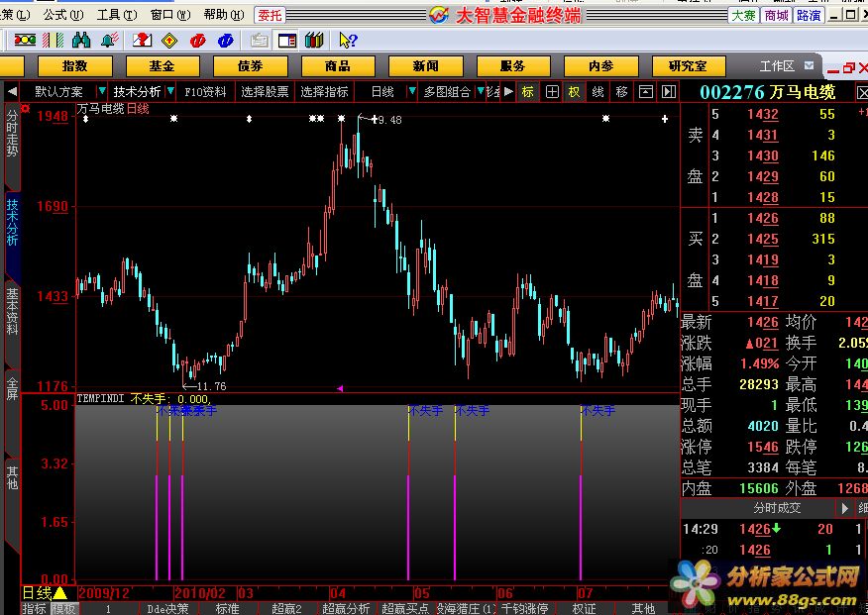The width and height of the screenshot is (868, 615).
Task: Open the 默认方案 dropdown arrow
Action: point(101,91)
